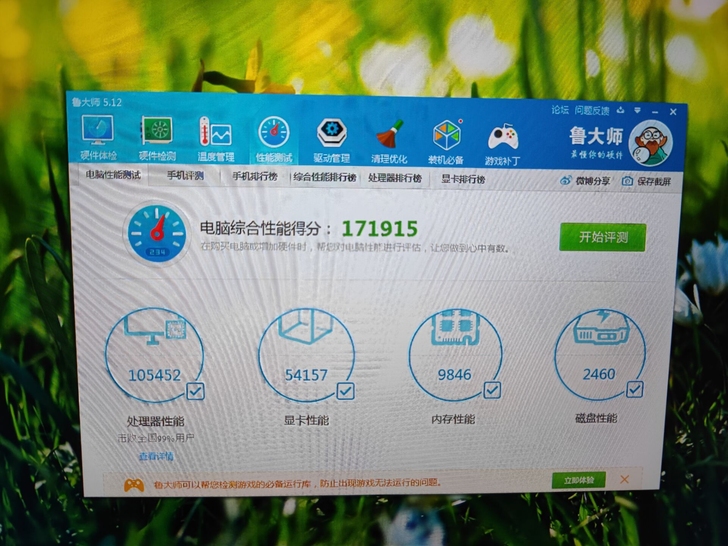Open 装机必备 essential software icon
The width and height of the screenshot is (728, 546).
coord(446,143)
